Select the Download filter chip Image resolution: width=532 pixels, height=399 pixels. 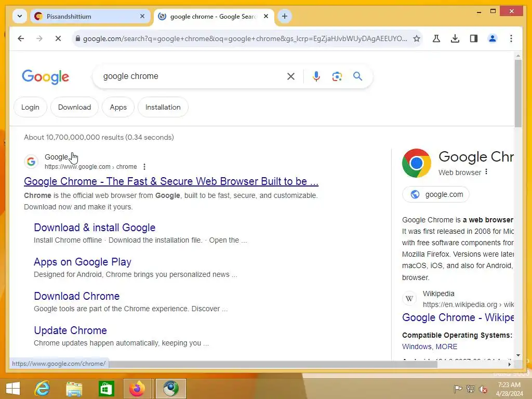[74, 107]
